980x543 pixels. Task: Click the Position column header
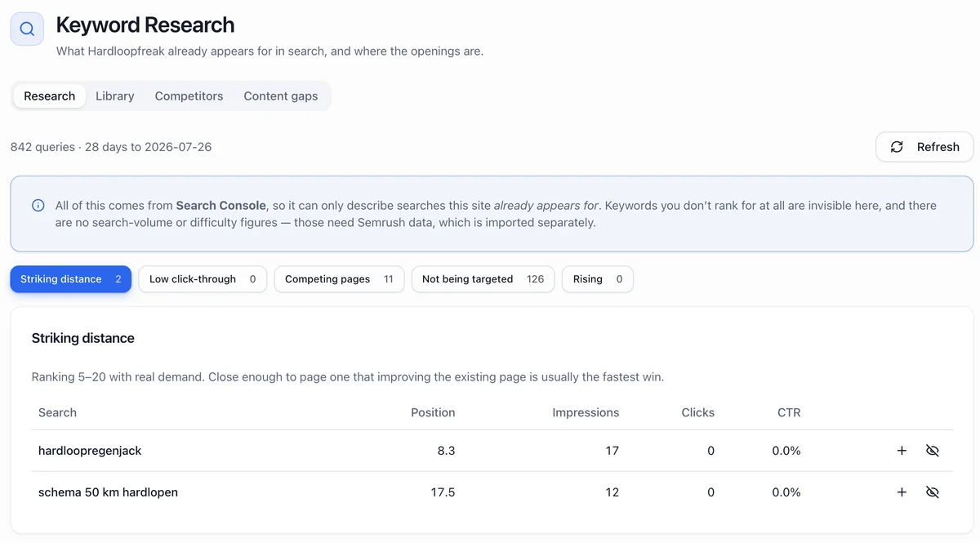pos(433,412)
